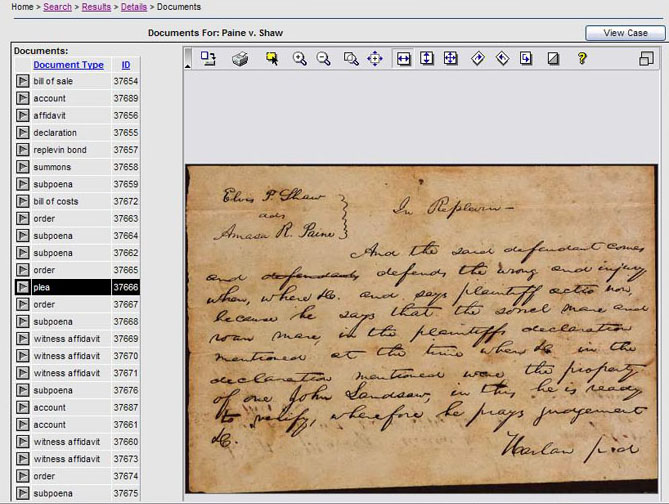Open the declaration document arrow icon
Viewport: 669px width, 504px height.
(x=23, y=133)
